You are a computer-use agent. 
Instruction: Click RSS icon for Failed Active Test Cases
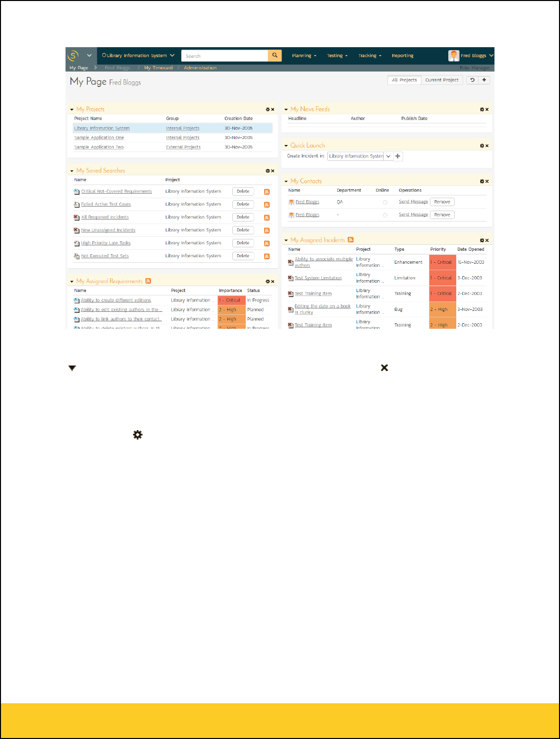(x=267, y=205)
